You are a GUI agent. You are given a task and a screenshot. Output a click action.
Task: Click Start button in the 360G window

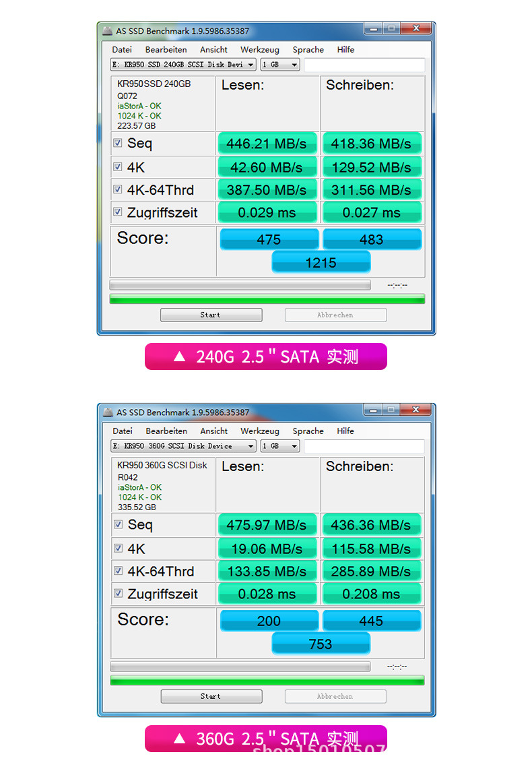211,696
